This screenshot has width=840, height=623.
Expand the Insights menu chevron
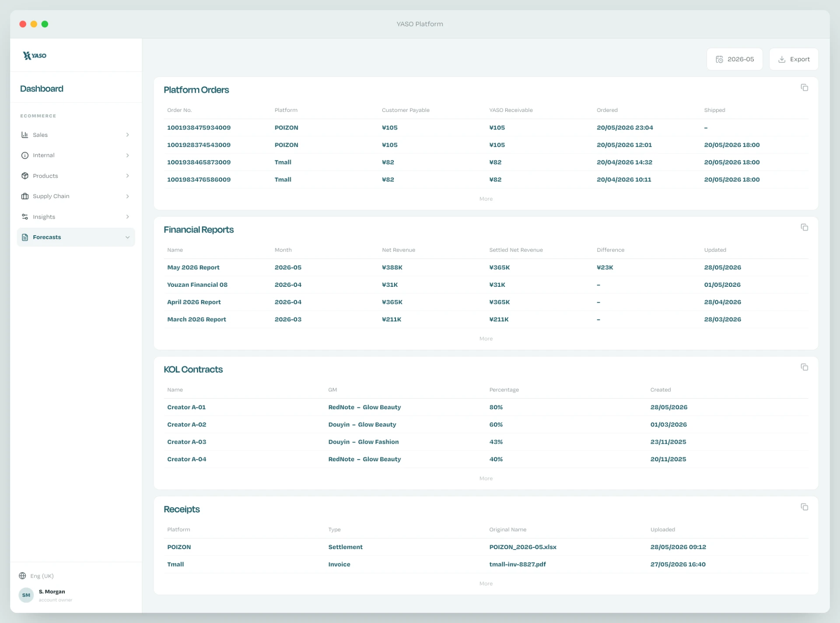[127, 217]
